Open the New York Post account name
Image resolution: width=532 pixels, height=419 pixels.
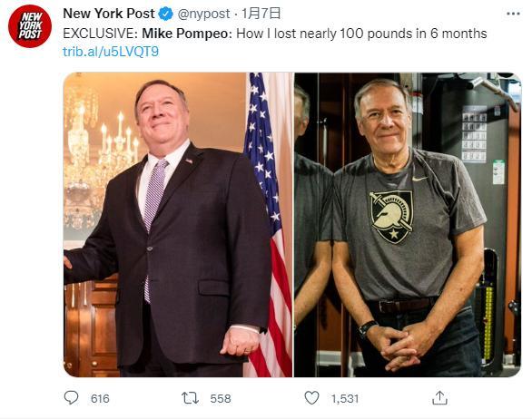pos(109,14)
